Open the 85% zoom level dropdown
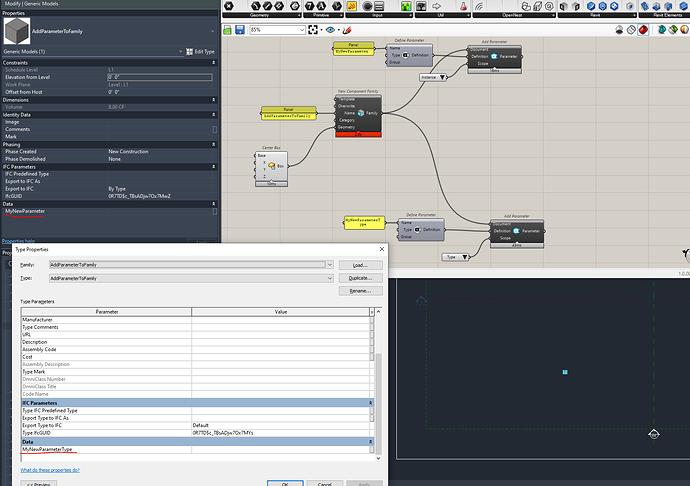 click(x=302, y=30)
